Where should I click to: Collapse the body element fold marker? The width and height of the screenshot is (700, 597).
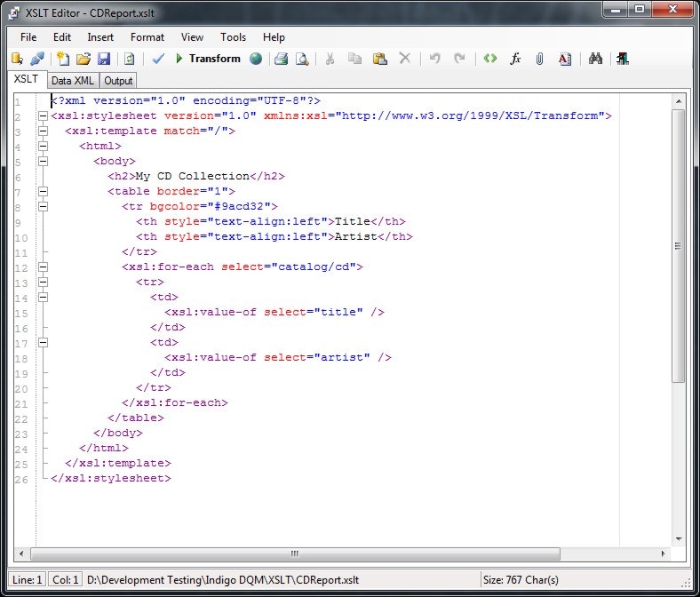pyautogui.click(x=43, y=161)
